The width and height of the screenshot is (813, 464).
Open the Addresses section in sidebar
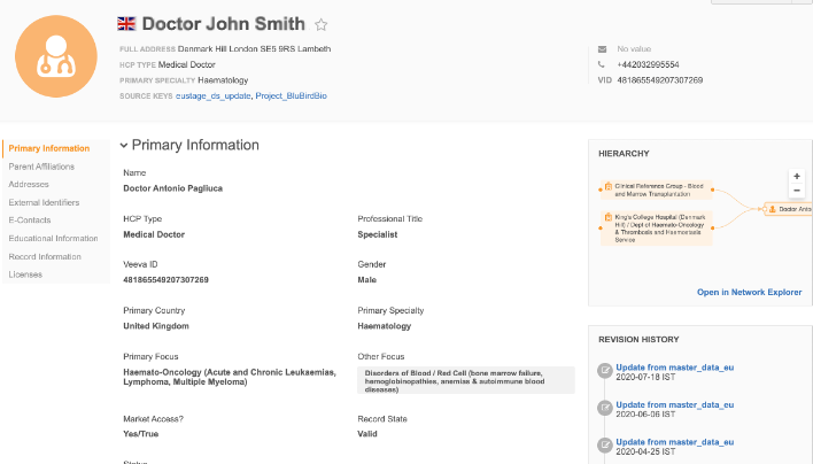(29, 185)
